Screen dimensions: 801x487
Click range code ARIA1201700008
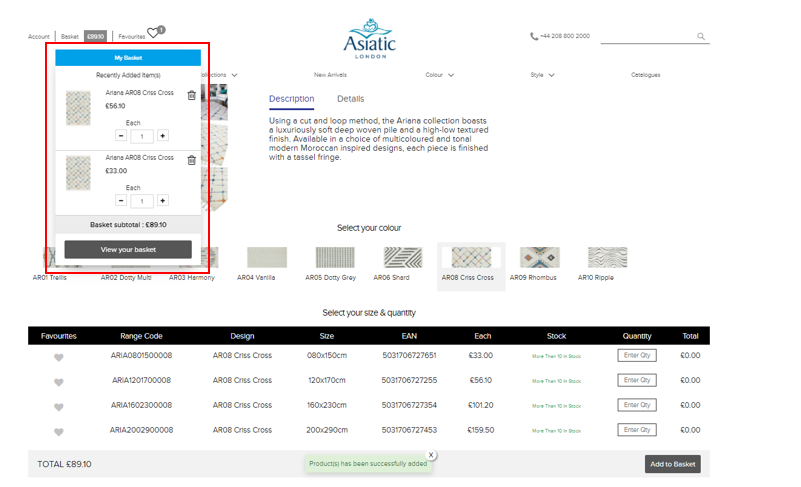click(x=142, y=380)
